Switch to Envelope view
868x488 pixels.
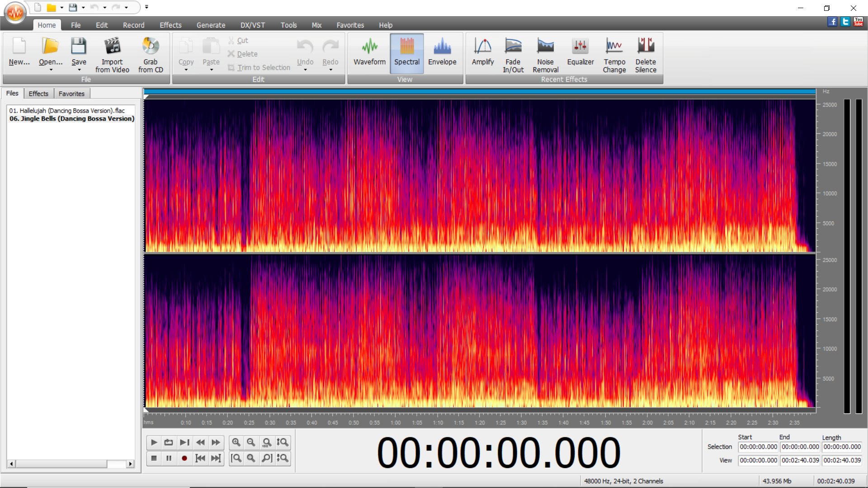point(442,52)
